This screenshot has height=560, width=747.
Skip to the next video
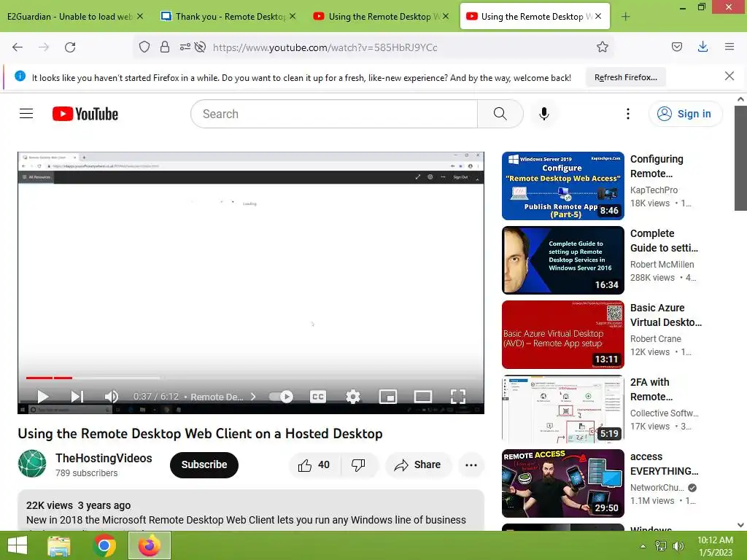[77, 396]
